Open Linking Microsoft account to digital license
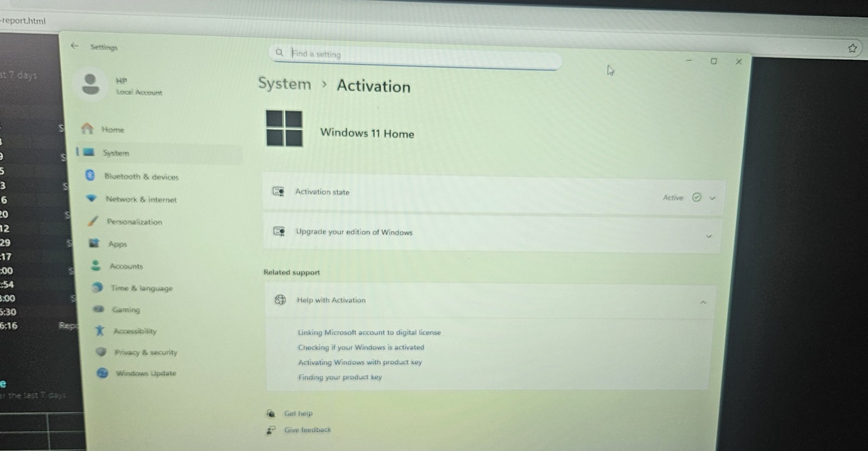This screenshot has width=868, height=451. pyautogui.click(x=369, y=332)
